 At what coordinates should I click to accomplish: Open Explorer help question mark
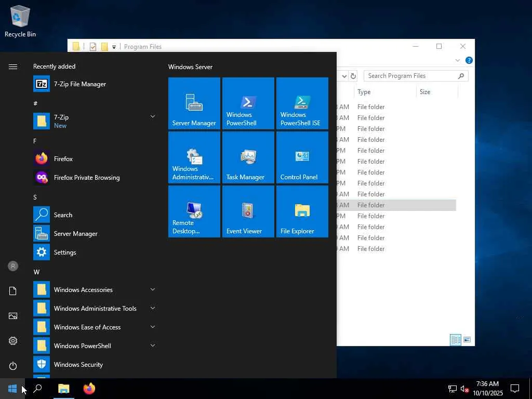click(469, 60)
